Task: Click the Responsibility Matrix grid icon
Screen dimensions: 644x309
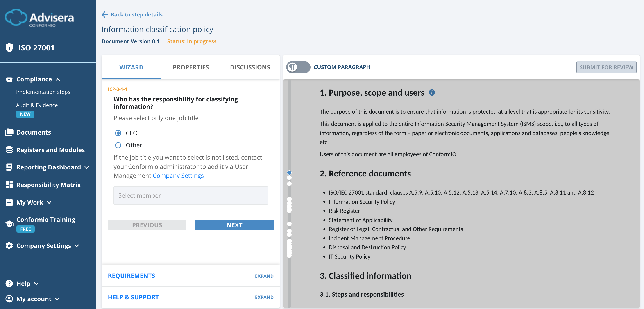Action: 9,185
